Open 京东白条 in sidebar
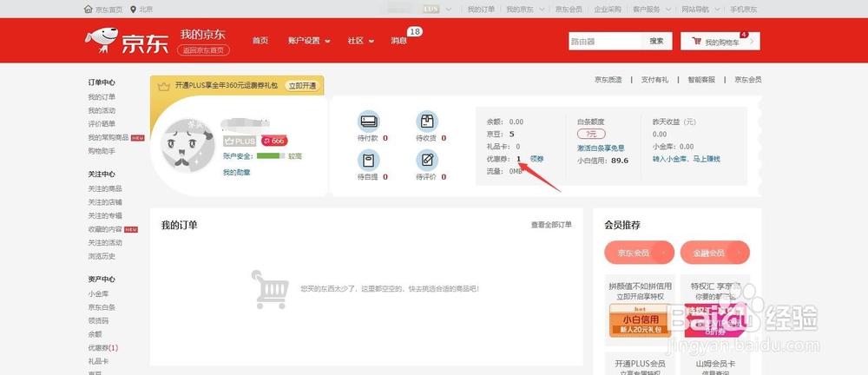This screenshot has height=375, width=868. 102,307
